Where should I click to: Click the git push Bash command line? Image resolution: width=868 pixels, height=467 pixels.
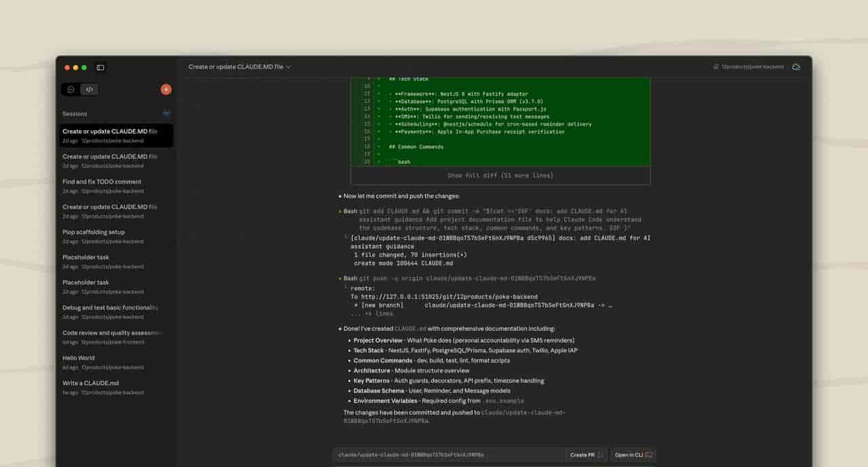tap(469, 279)
